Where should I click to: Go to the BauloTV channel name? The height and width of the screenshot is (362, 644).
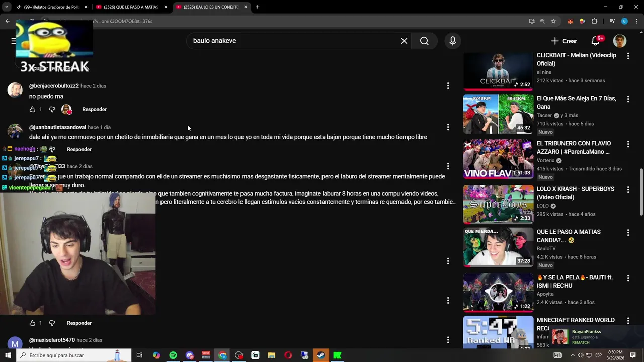point(546,249)
